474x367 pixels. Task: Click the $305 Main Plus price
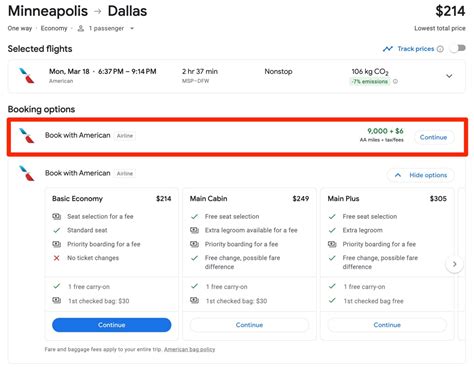438,199
